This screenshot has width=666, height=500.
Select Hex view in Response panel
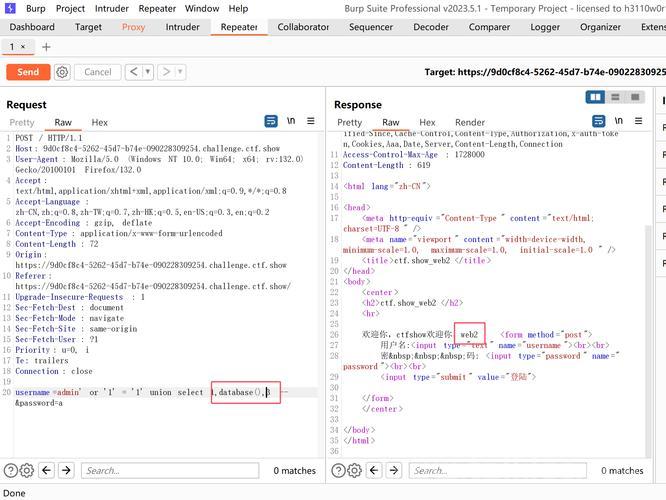coord(427,122)
